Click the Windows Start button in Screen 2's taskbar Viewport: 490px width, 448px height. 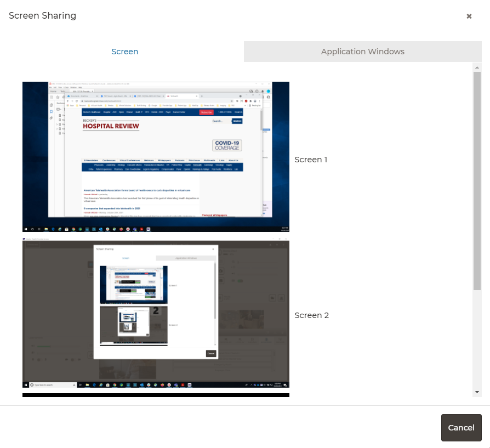tap(26, 384)
